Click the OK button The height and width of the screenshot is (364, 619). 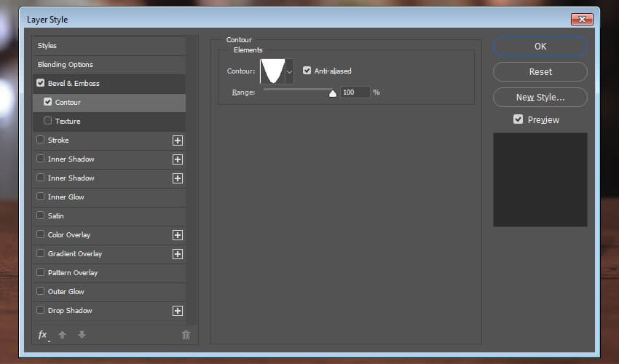pyautogui.click(x=540, y=46)
